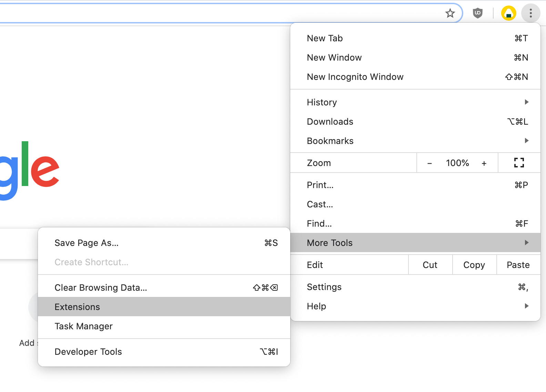Open Developer Tools

[x=164, y=352]
